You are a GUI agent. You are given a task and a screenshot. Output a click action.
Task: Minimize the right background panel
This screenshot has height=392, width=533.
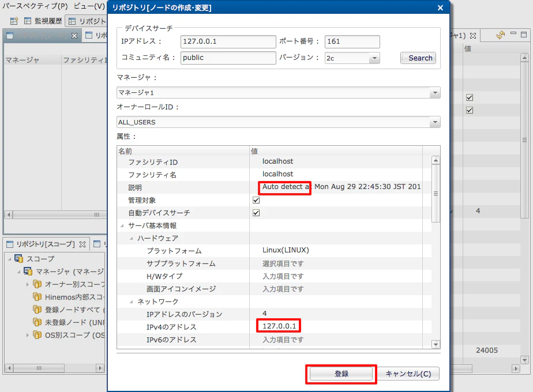tap(513, 33)
